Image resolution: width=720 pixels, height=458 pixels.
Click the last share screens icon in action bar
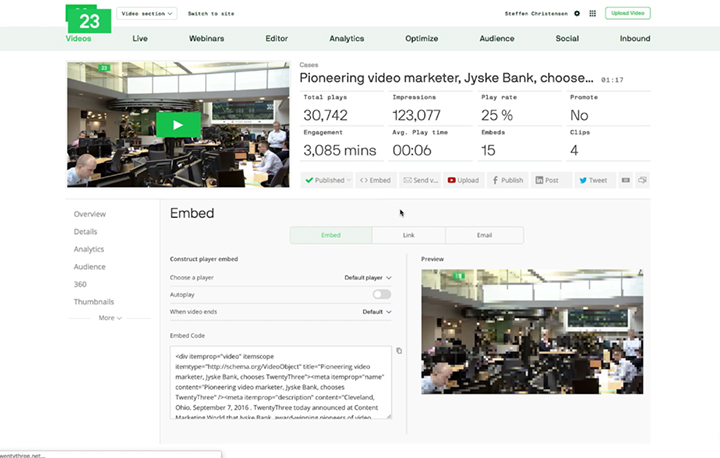coord(642,180)
